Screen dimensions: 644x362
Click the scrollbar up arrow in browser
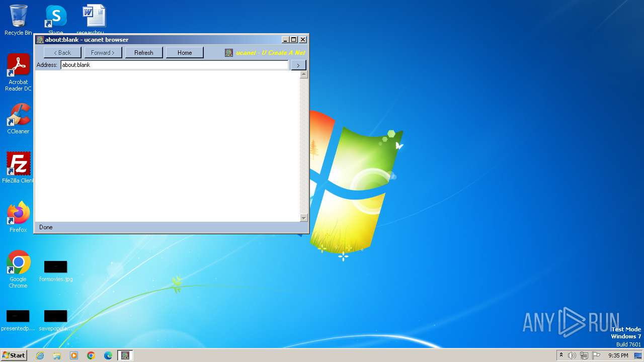point(303,74)
